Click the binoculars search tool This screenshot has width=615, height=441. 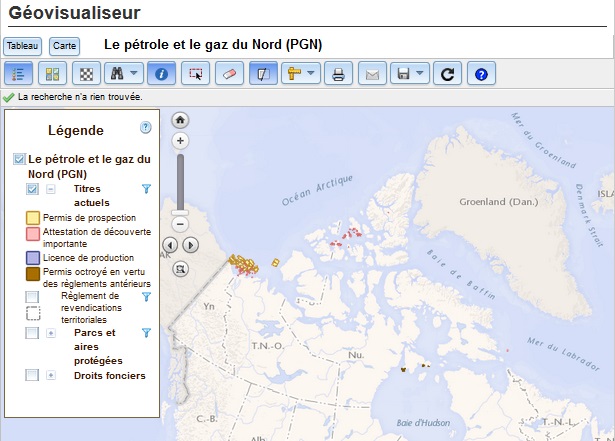point(117,73)
